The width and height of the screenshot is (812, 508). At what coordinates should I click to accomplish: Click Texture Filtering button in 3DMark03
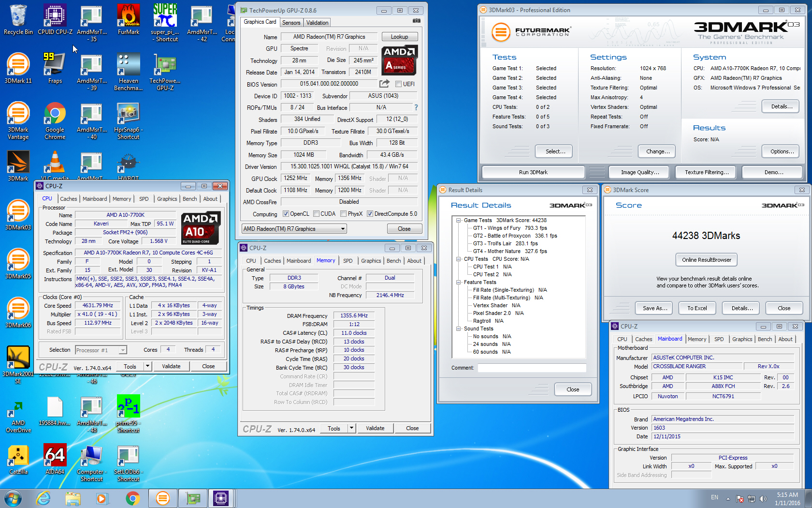point(707,172)
